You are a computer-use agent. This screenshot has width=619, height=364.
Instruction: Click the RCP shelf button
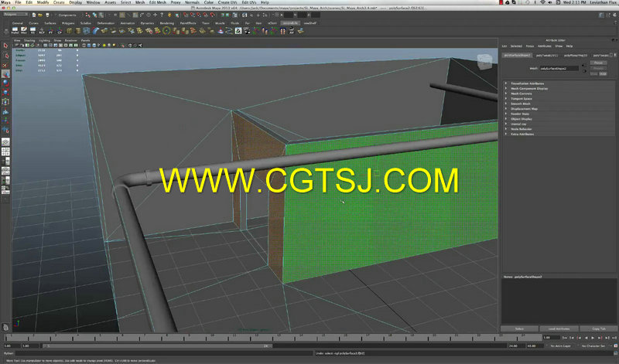(x=42, y=30)
